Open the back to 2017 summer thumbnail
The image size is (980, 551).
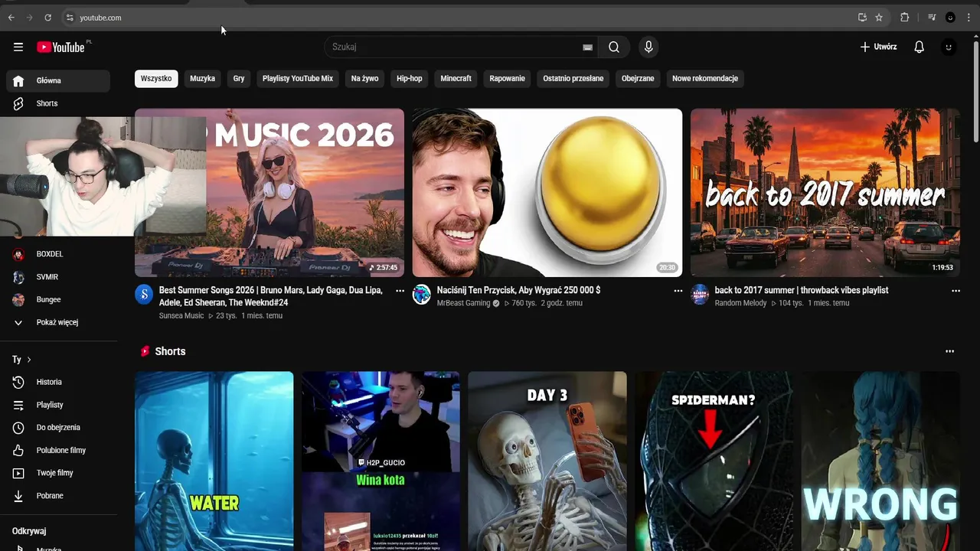click(825, 193)
